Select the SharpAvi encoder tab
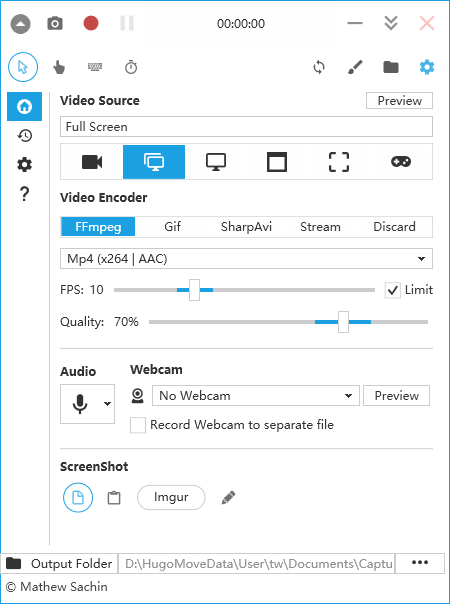 click(x=246, y=226)
